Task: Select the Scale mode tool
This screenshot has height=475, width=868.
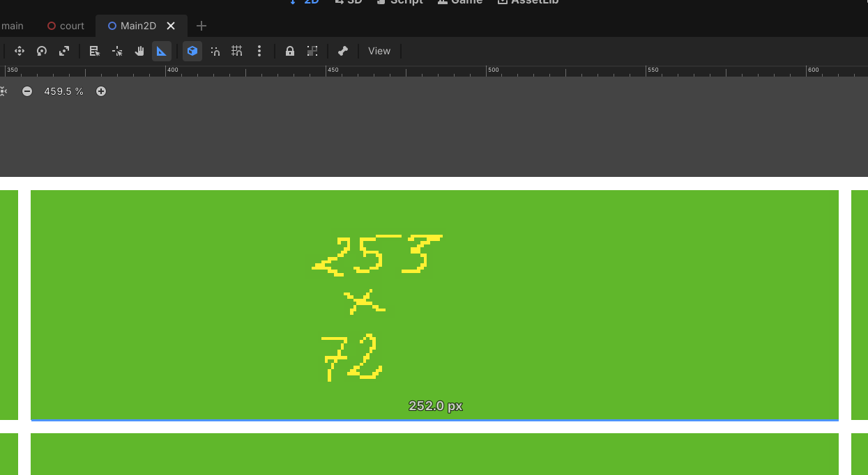Action: 64,51
